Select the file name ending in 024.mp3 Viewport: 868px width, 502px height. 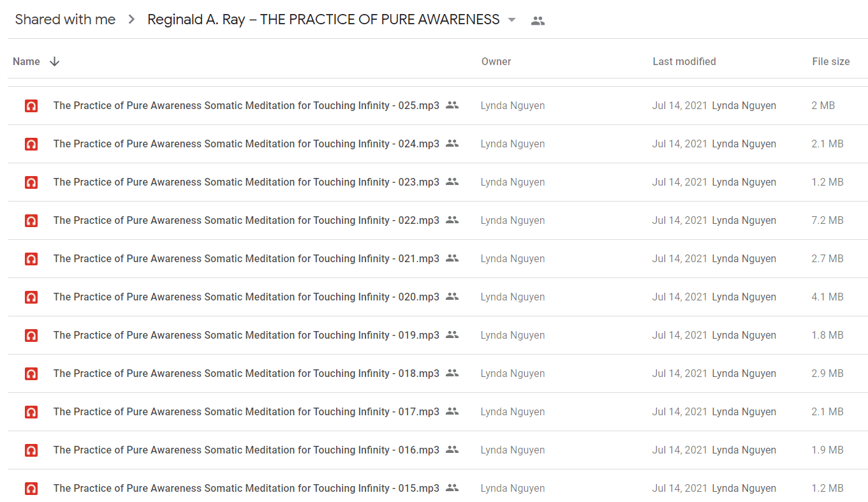pyautogui.click(x=246, y=144)
